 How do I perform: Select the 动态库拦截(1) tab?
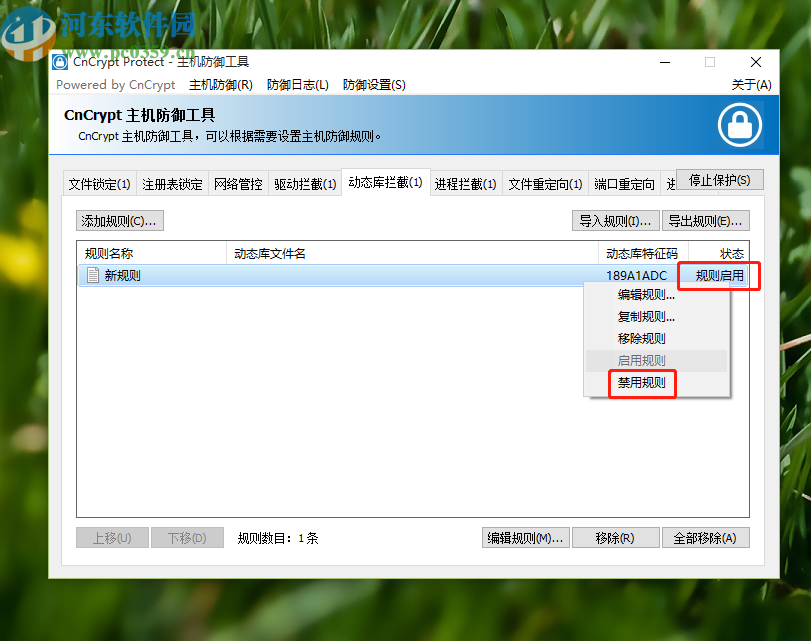pos(386,183)
